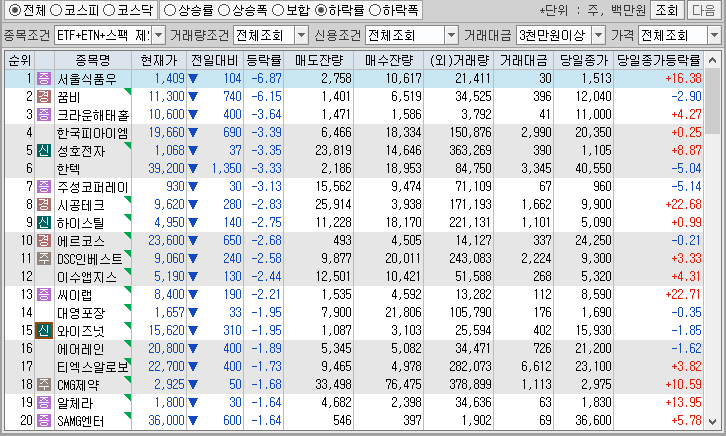Click the 경 badge beside 꿈비
This screenshot has height=436, width=726.
[x=44, y=97]
